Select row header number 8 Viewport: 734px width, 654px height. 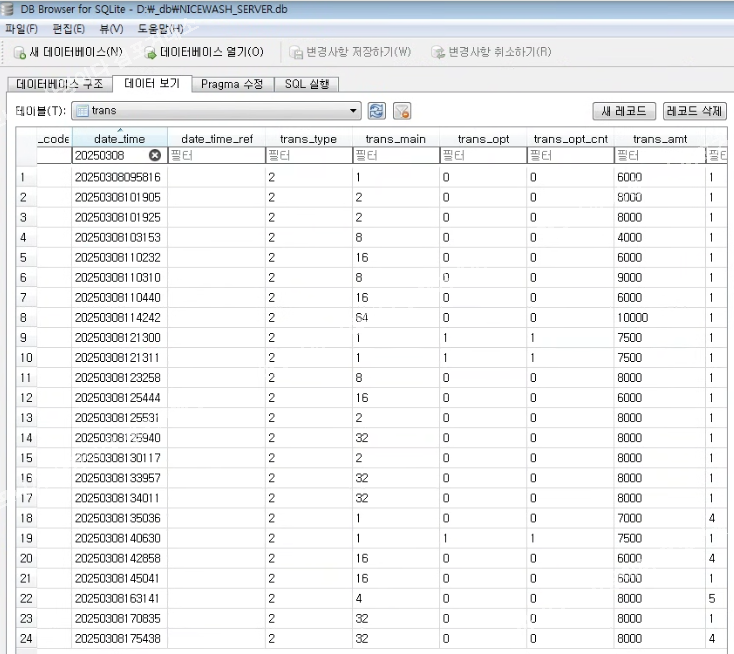(x=26, y=317)
